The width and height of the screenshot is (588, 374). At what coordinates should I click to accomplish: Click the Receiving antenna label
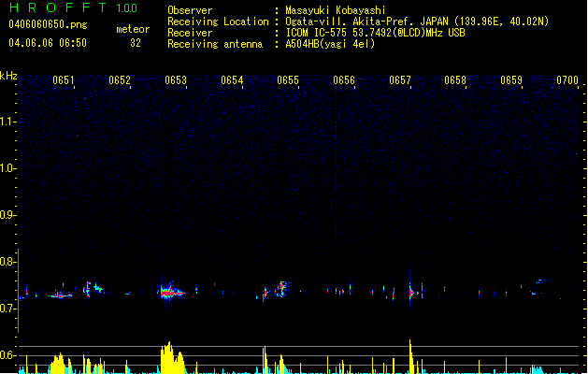tap(215, 44)
